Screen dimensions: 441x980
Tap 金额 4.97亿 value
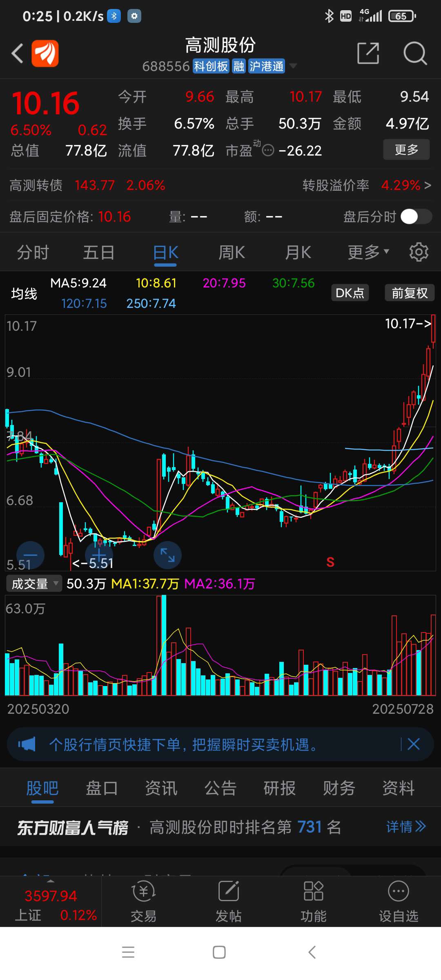coord(408,123)
